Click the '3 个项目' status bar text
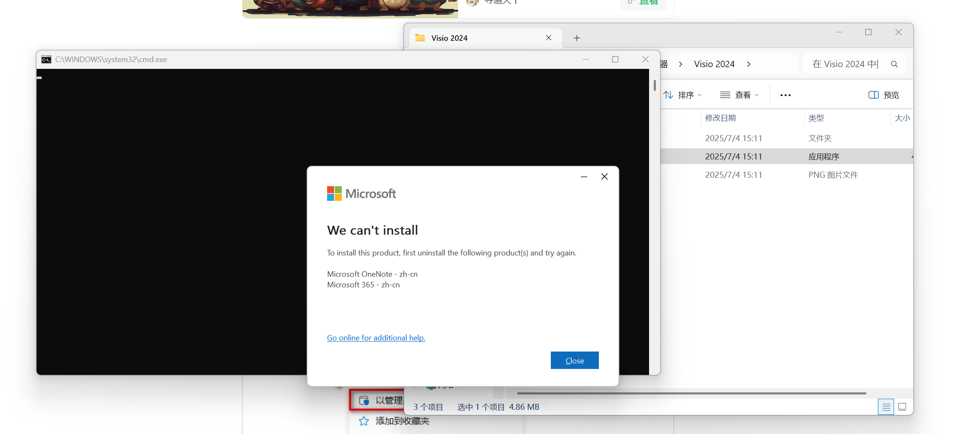The image size is (980, 434). 428,407
